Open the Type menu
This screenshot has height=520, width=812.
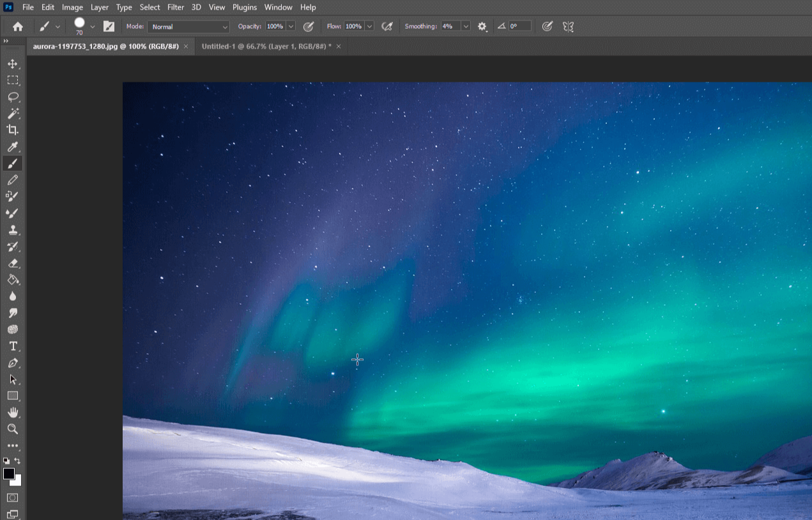[124, 8]
